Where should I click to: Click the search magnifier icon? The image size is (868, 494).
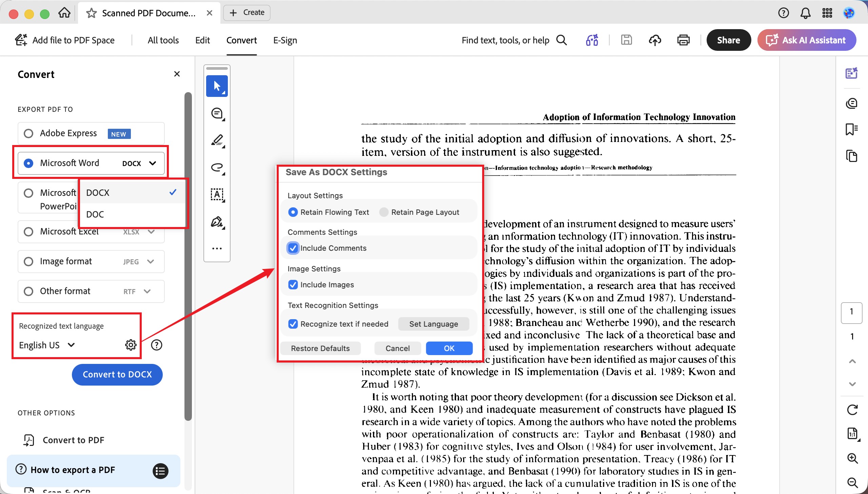pos(562,40)
